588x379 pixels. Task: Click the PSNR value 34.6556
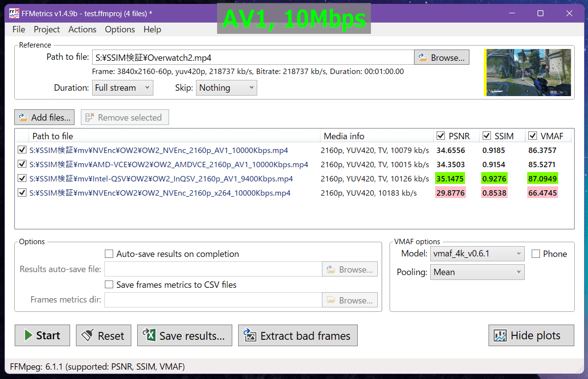point(450,150)
